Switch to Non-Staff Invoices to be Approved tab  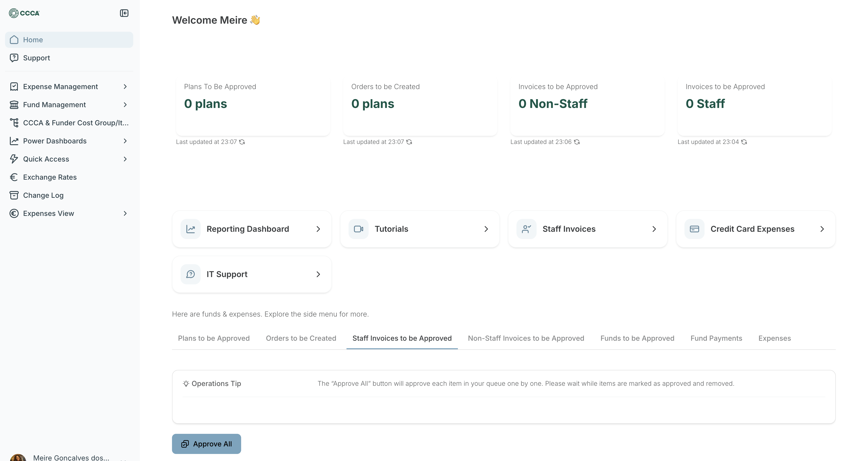click(526, 338)
